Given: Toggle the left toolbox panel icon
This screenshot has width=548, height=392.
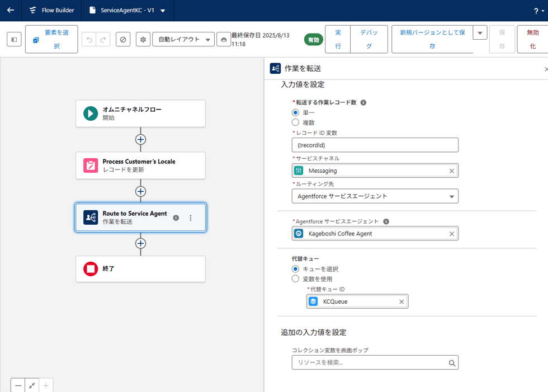Looking at the screenshot, I should click(x=14, y=40).
